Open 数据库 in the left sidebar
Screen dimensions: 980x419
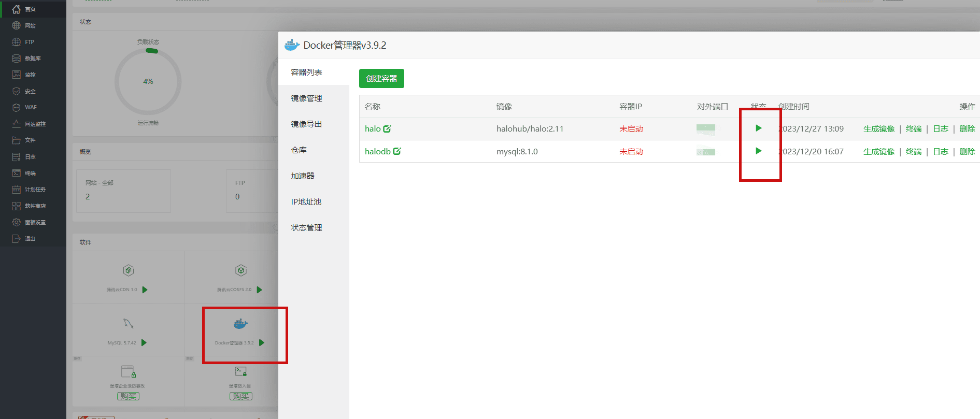[32, 59]
